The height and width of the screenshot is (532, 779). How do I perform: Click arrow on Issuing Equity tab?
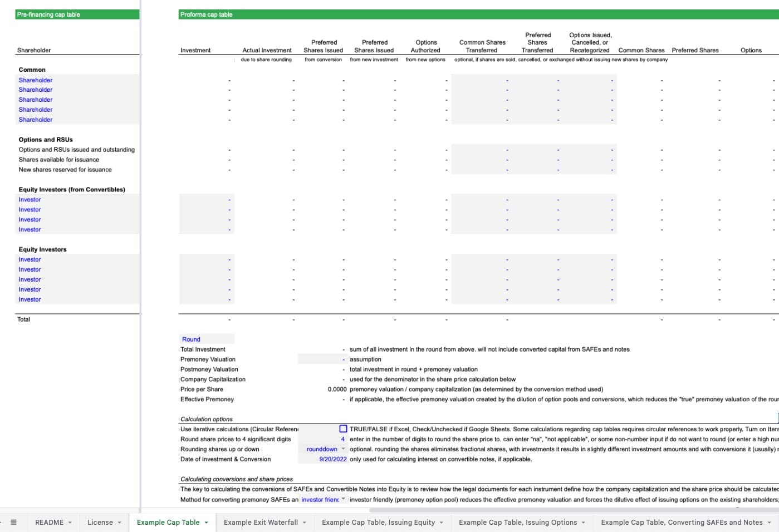(x=441, y=523)
